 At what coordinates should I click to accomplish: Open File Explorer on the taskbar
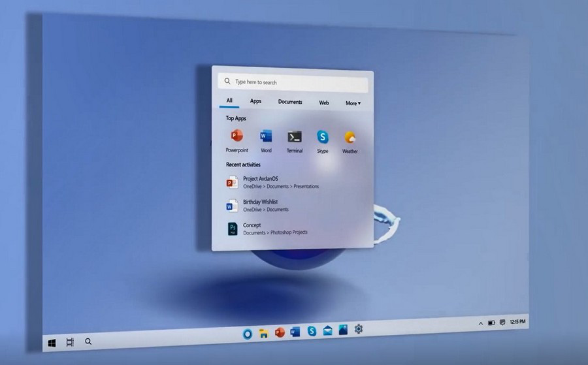pyautogui.click(x=264, y=333)
